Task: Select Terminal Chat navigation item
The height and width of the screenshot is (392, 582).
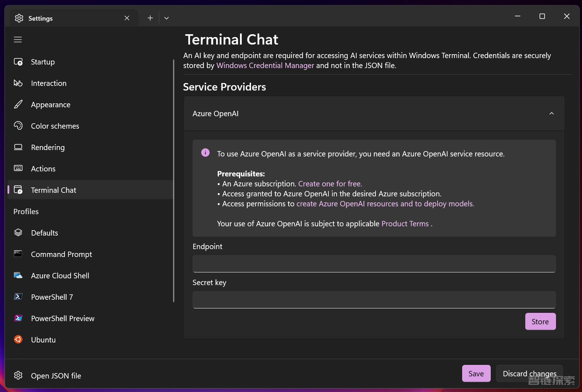Action: click(90, 190)
